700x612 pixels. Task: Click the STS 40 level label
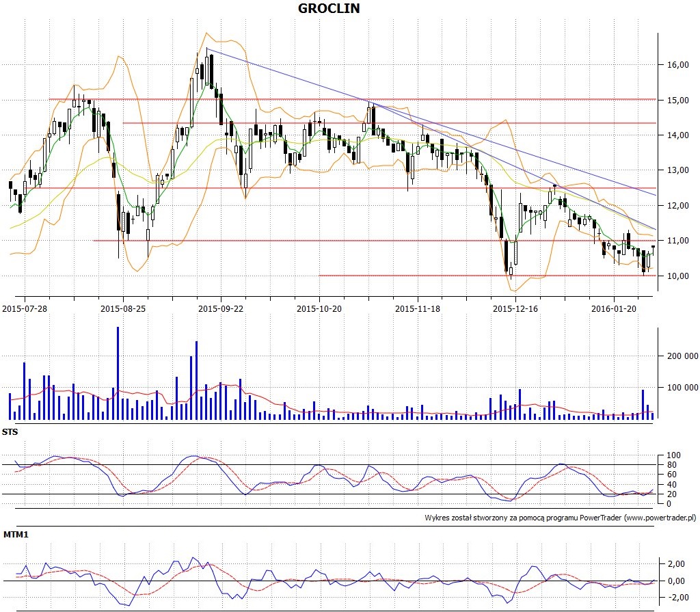671,485
